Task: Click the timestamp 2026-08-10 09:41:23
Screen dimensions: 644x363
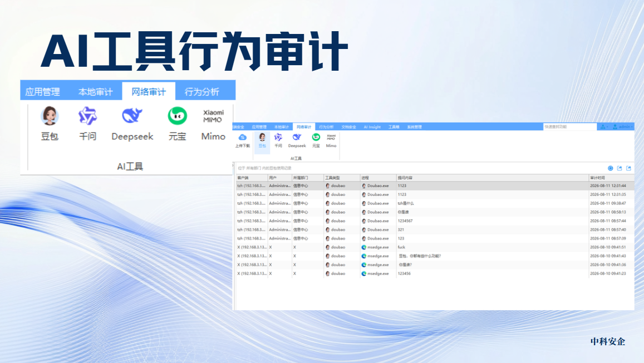Action: coord(608,274)
